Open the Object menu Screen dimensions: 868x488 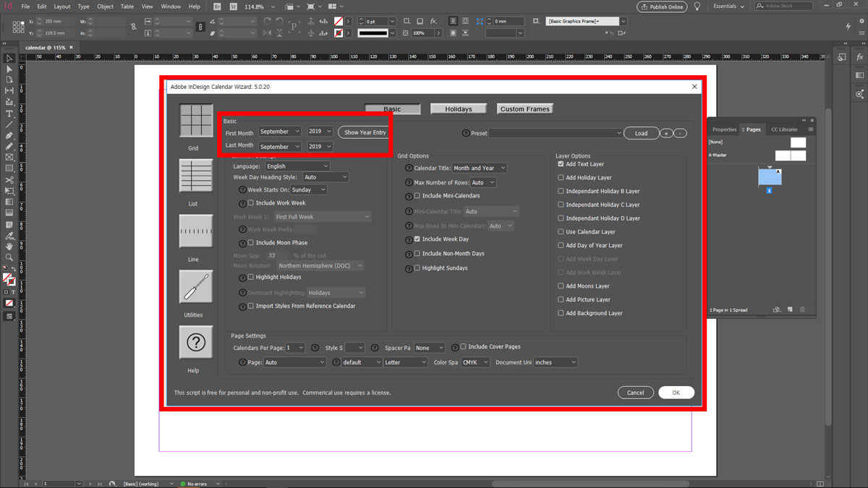(x=106, y=7)
